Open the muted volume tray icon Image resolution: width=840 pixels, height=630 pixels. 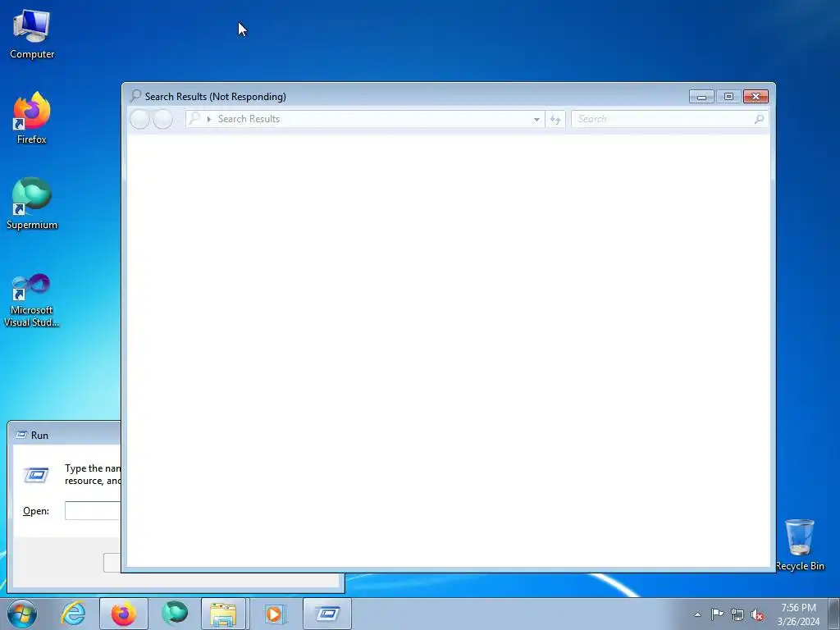point(757,614)
